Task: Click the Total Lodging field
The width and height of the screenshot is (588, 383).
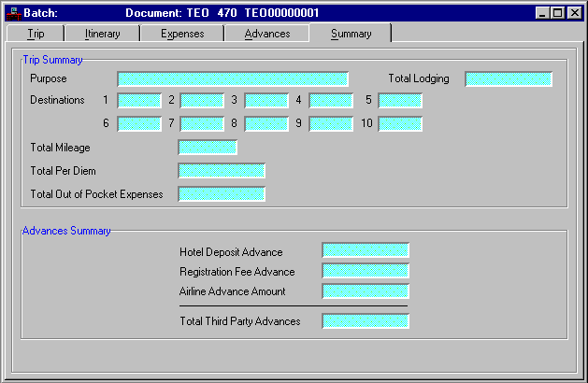Action: [x=509, y=79]
